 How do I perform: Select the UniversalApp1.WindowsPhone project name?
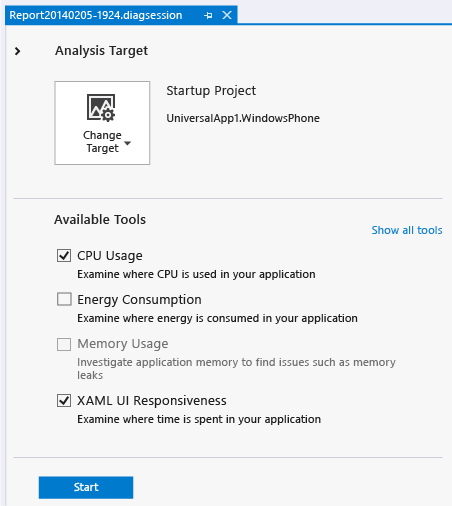click(243, 118)
